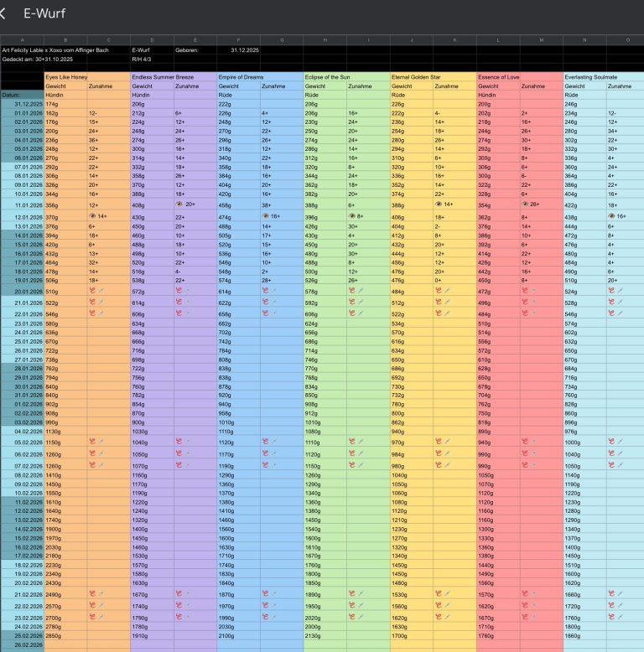
Task: Click eye icon in Eyes Like Honey 12.01.2026 row
Action: (91, 216)
